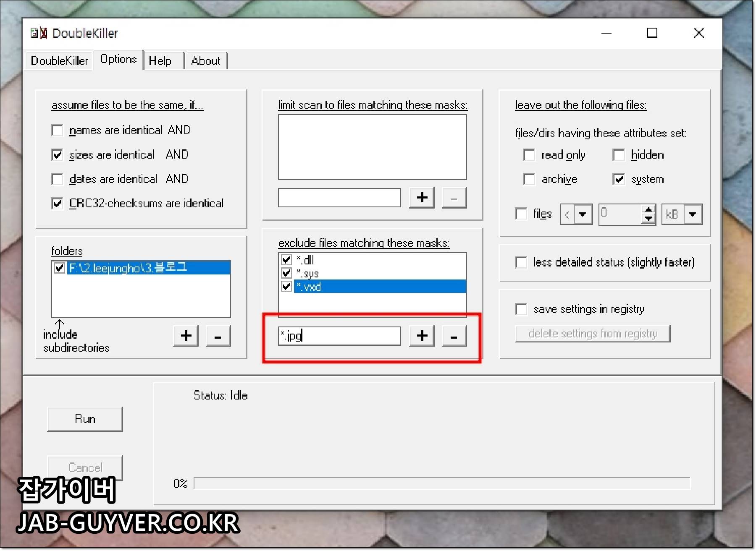756x551 pixels.
Task: Select the *.vxd mask entry
Action: tap(380, 287)
